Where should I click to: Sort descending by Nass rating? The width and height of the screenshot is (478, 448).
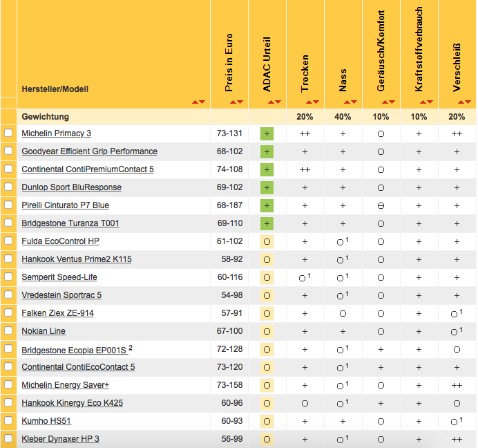[354, 102]
